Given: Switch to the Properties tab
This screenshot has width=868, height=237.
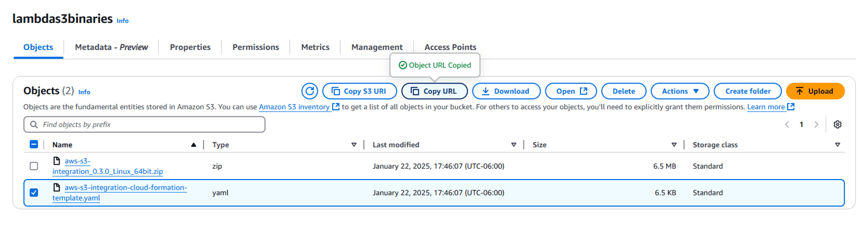Looking at the screenshot, I should click(x=190, y=47).
